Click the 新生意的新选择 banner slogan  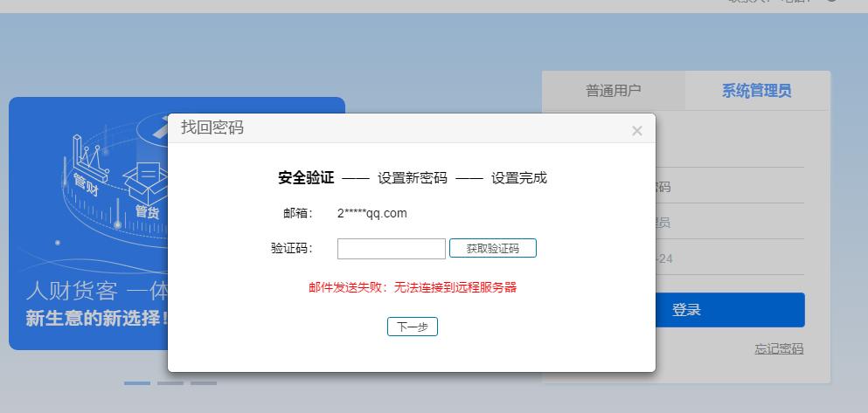97,319
